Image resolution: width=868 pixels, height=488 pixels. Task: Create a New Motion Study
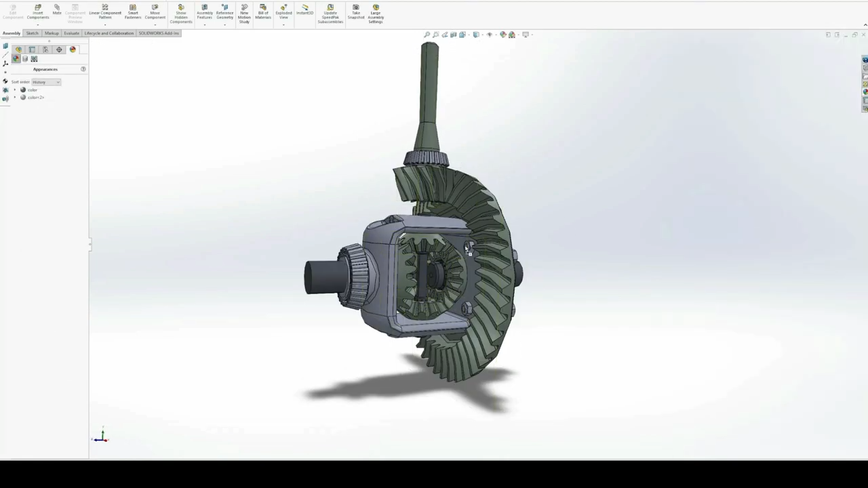coord(244,14)
